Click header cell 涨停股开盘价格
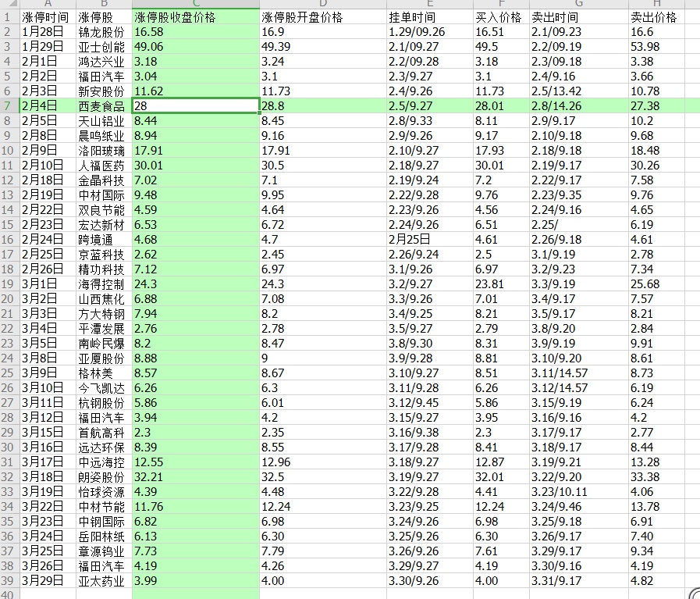The image size is (700, 599). (323, 17)
